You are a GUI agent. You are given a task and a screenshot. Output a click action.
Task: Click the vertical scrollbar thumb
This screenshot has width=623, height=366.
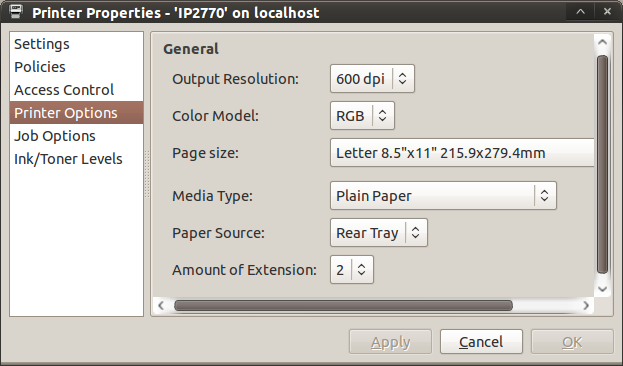click(602, 165)
